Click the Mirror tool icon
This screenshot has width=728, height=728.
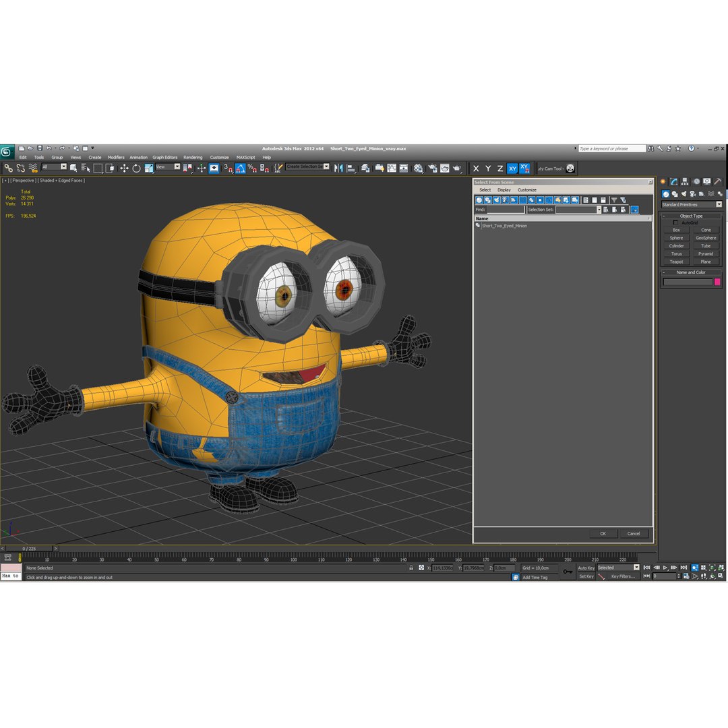coord(338,168)
